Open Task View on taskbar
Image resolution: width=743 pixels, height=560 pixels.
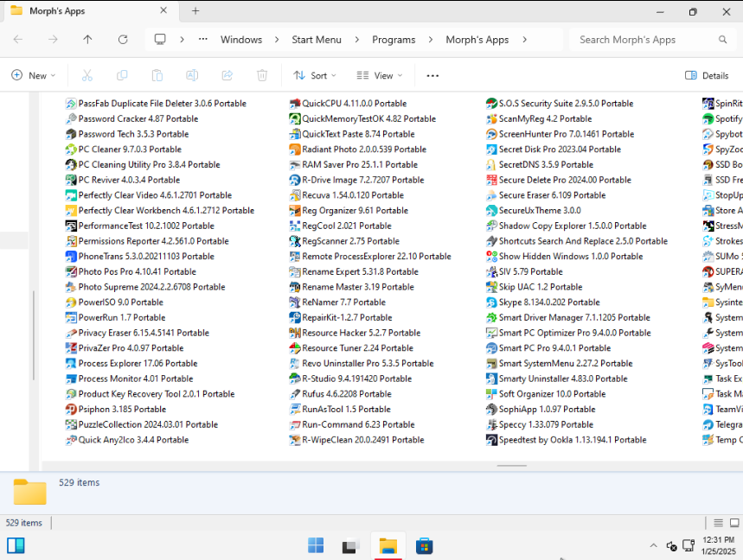click(351, 546)
